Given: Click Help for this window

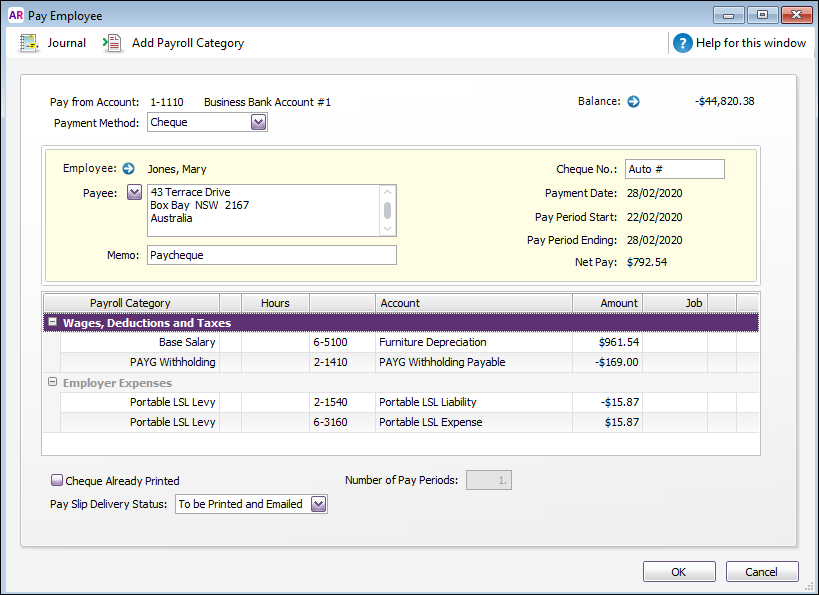Looking at the screenshot, I should tap(751, 43).
